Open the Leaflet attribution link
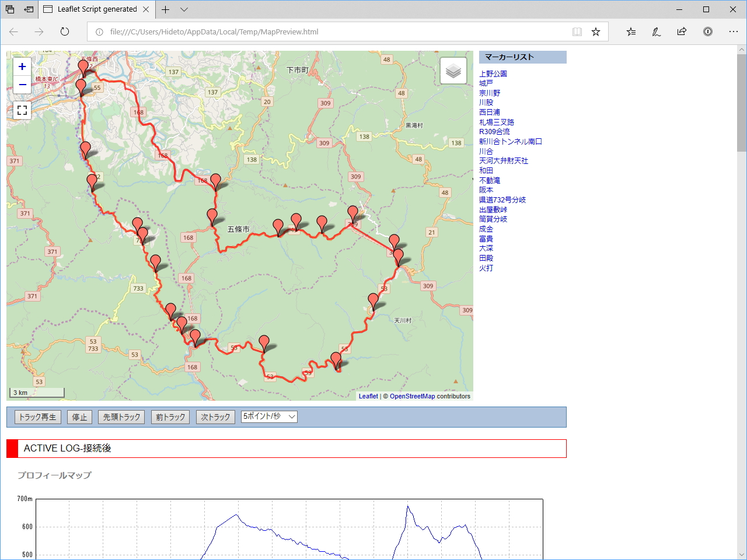The width and height of the screenshot is (747, 560). click(368, 396)
